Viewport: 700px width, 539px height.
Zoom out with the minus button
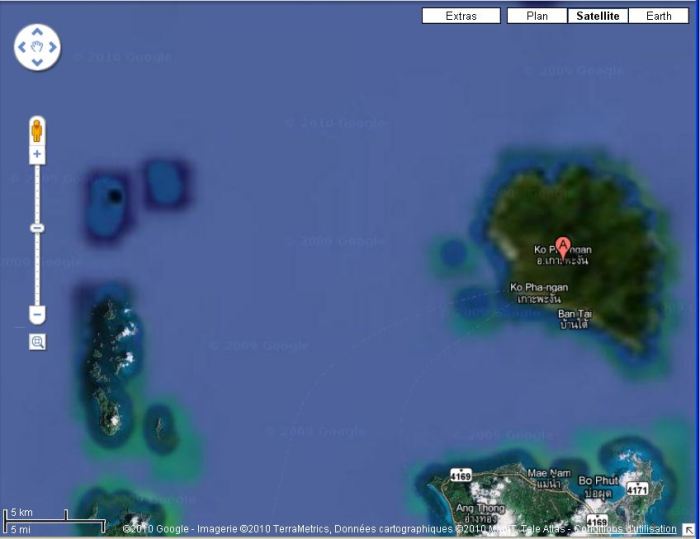click(x=37, y=315)
